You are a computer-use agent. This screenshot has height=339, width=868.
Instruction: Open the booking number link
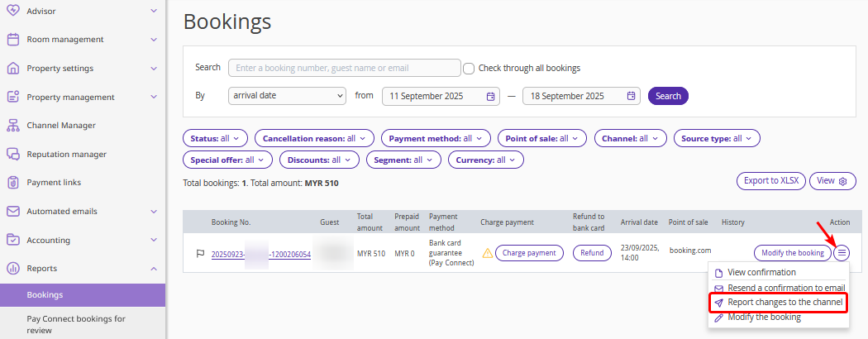click(x=260, y=254)
